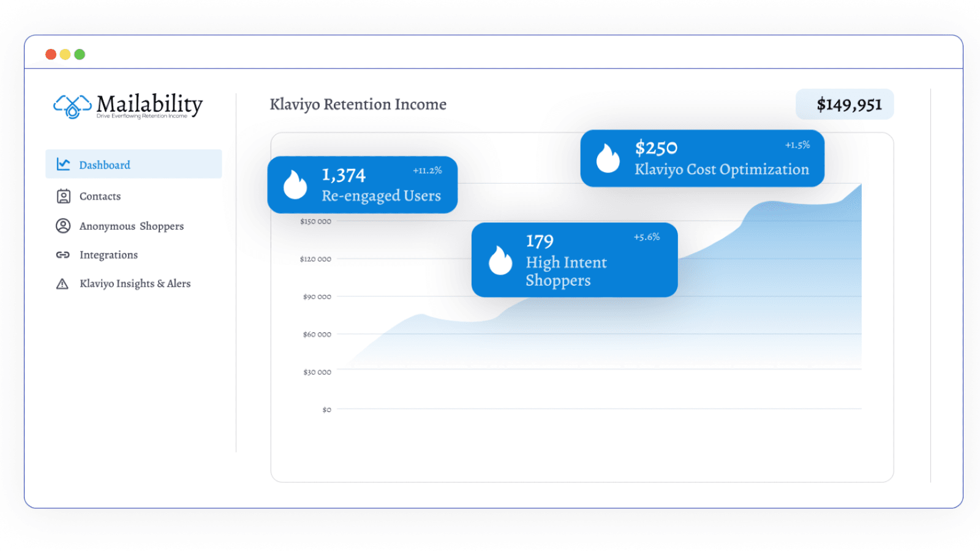
Task: Click the +1.5% Cost Optimization change label
Action: [797, 145]
